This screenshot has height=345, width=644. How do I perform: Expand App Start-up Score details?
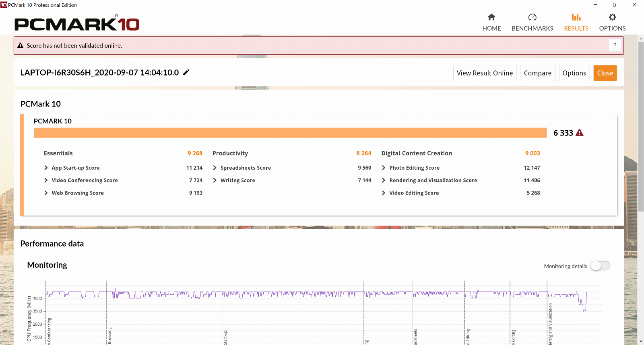(x=46, y=168)
